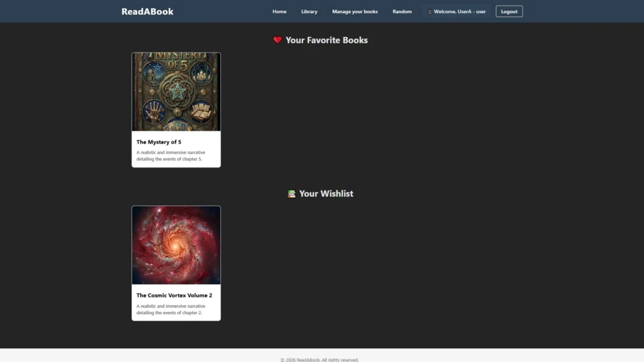Open The Mystery of 5 cover image
644x362 pixels.
tap(176, 91)
